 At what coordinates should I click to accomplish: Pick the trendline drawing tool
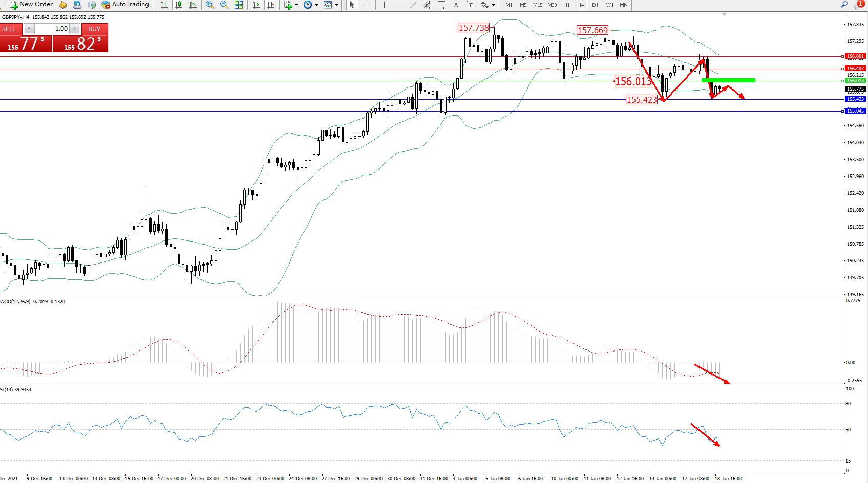pyautogui.click(x=413, y=5)
